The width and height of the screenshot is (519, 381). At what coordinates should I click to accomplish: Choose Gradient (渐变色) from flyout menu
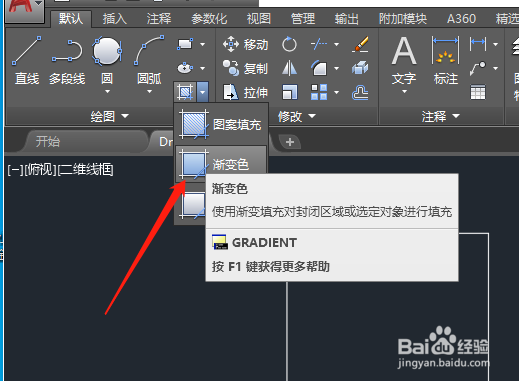(221, 164)
